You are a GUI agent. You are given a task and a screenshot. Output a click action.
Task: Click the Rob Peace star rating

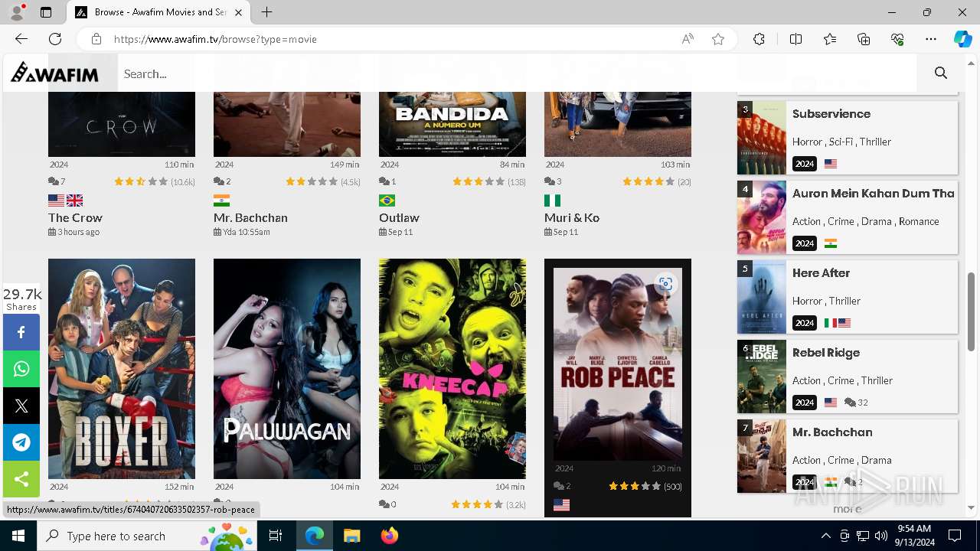tap(634, 486)
